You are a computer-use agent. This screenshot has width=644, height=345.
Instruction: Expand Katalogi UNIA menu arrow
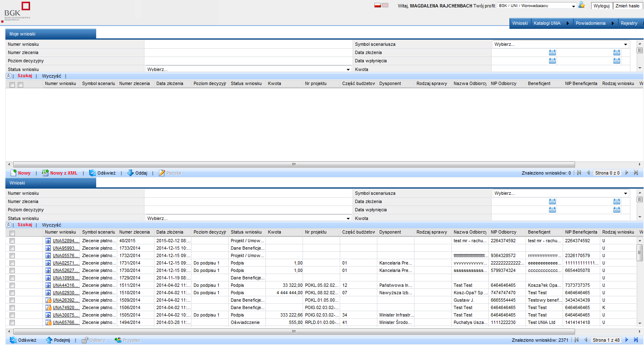click(x=568, y=23)
